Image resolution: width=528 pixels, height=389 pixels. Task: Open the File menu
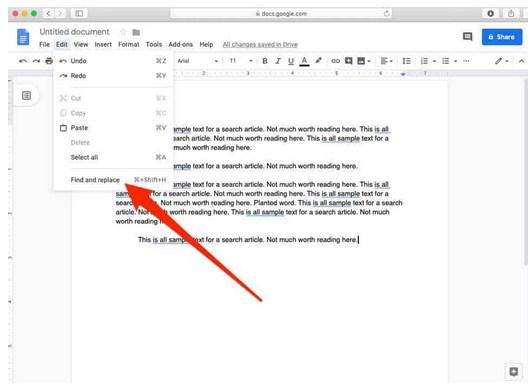pyautogui.click(x=44, y=44)
